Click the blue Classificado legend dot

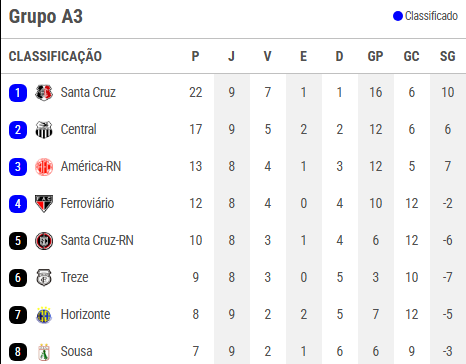(x=398, y=16)
